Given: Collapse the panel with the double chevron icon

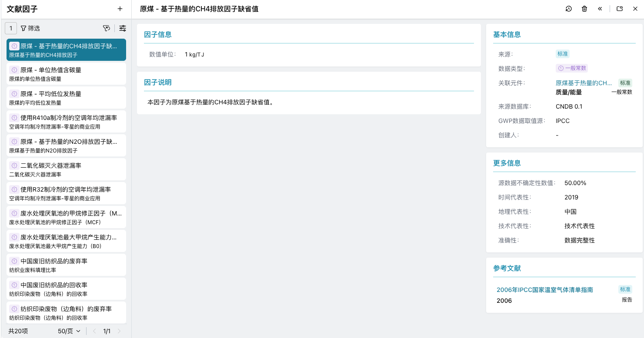Looking at the screenshot, I should [x=600, y=9].
